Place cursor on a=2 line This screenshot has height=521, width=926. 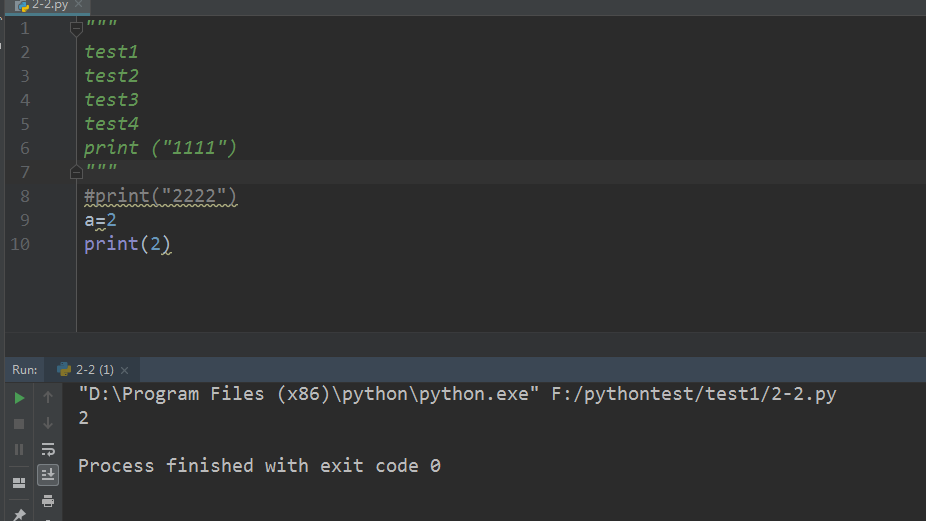[x=100, y=220]
